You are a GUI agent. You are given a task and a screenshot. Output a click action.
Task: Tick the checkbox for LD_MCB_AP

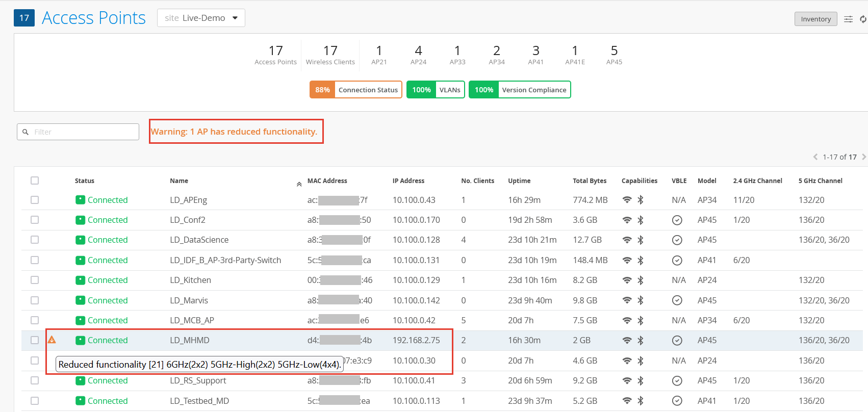point(35,320)
